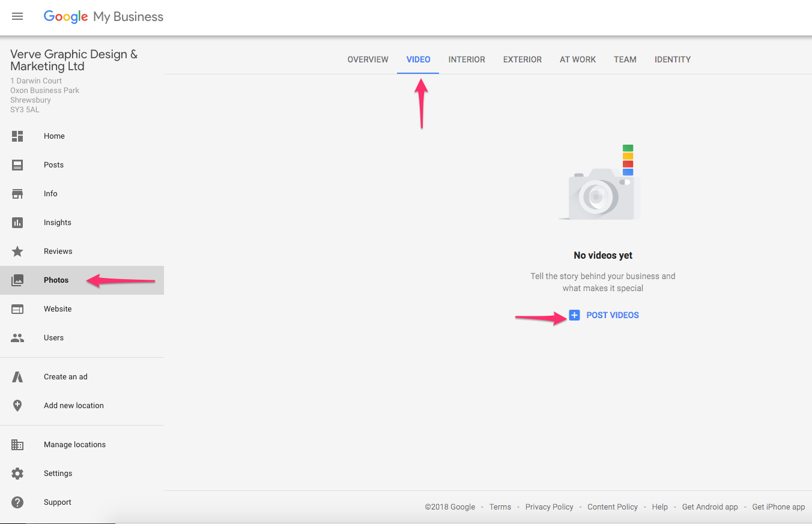Click the Create an ad AdWords icon
The height and width of the screenshot is (524, 812).
(x=17, y=377)
